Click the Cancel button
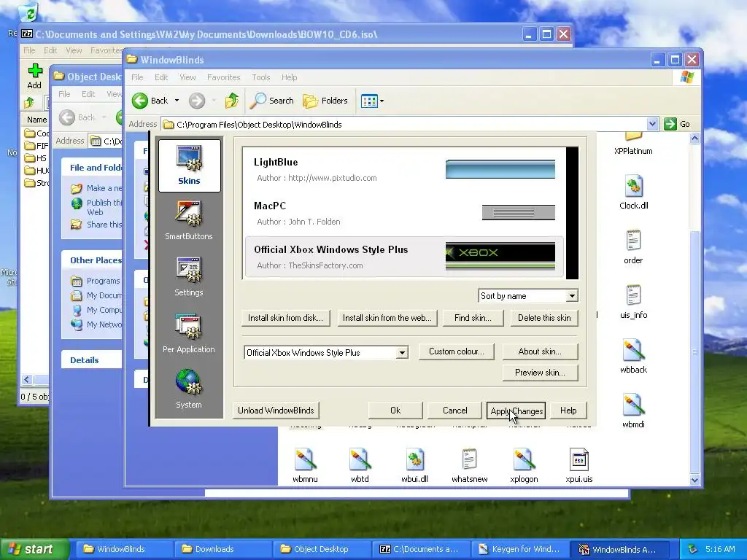Viewport: 747px width, 560px height. point(455,411)
